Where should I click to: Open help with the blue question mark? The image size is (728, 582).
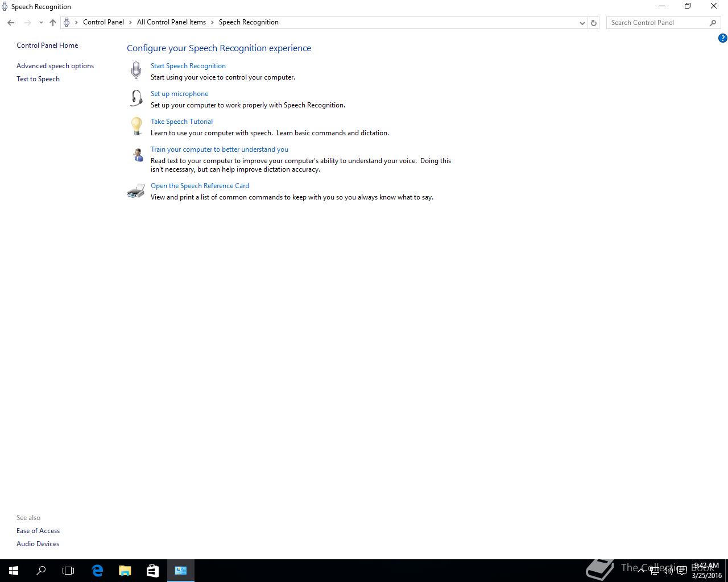point(723,38)
